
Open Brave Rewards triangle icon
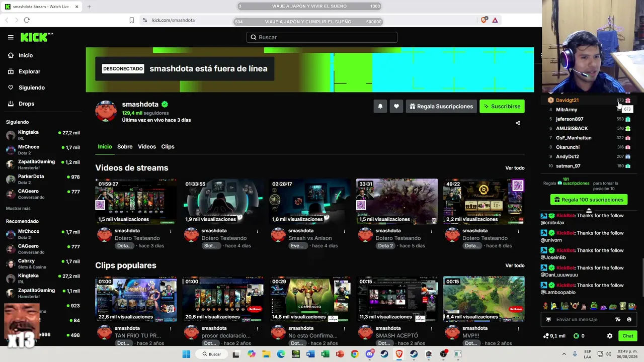click(495, 20)
